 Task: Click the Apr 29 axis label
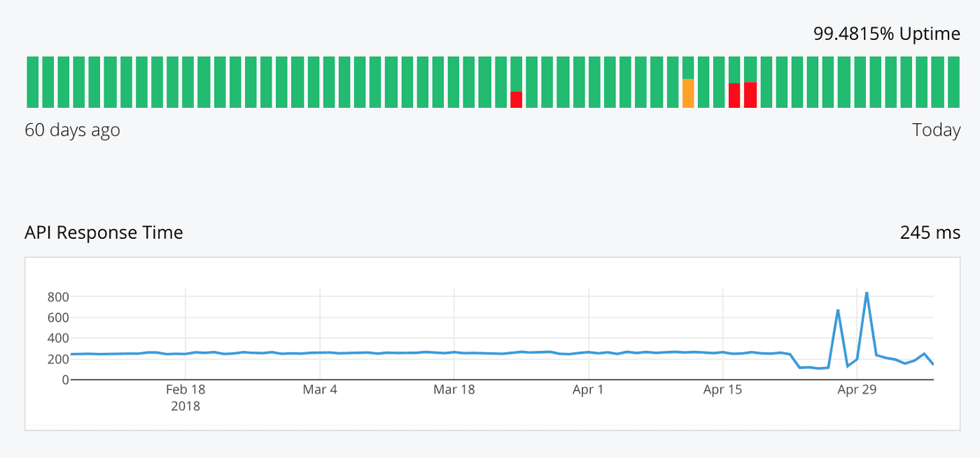pyautogui.click(x=857, y=389)
